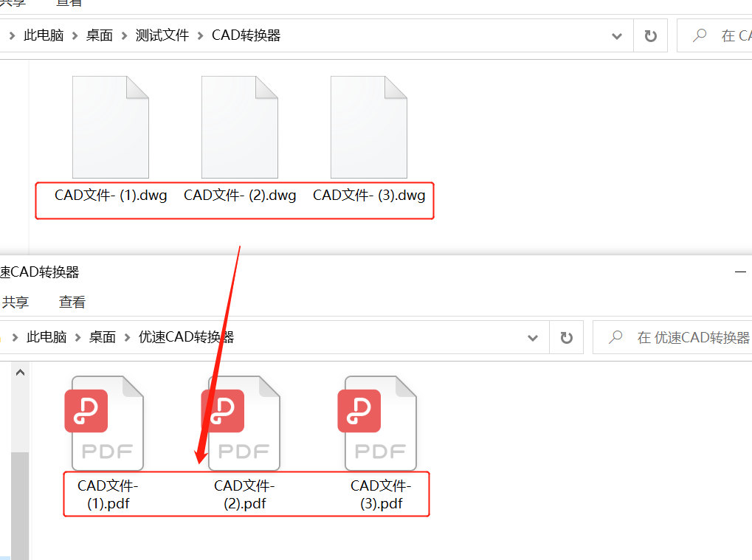The image size is (752, 560).
Task: Click search magnifier icon in upper window
Action: coord(700,35)
